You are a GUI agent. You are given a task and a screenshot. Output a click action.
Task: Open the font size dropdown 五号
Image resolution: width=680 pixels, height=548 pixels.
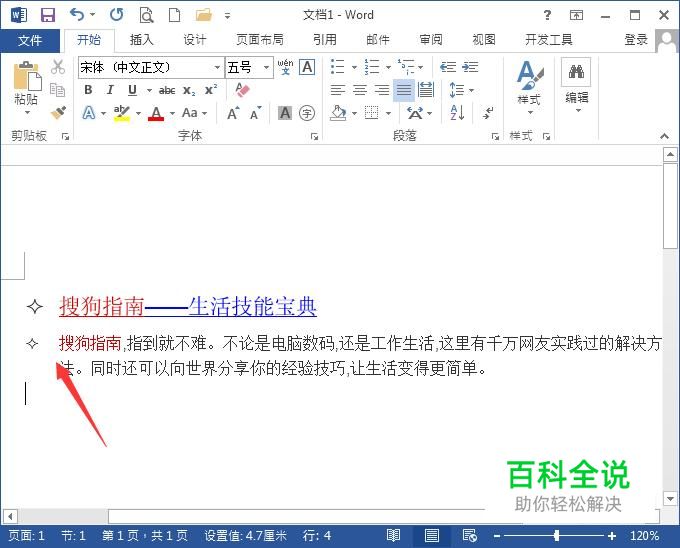pos(266,68)
